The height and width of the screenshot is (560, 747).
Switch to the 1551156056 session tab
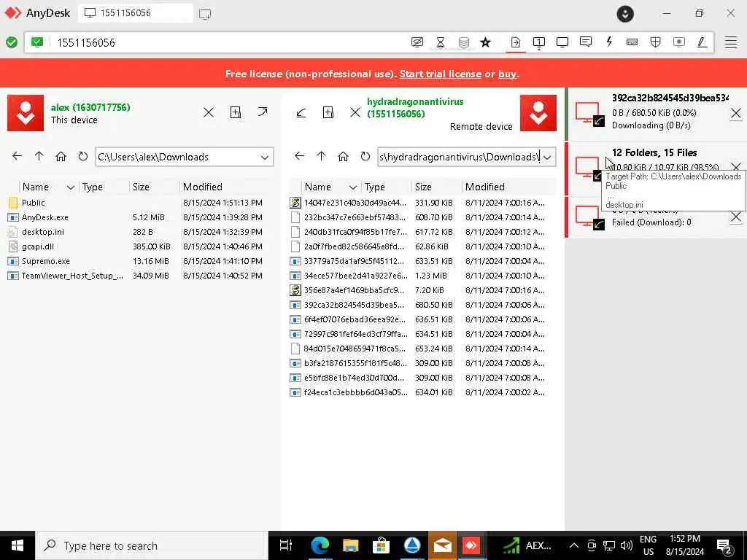tap(136, 13)
